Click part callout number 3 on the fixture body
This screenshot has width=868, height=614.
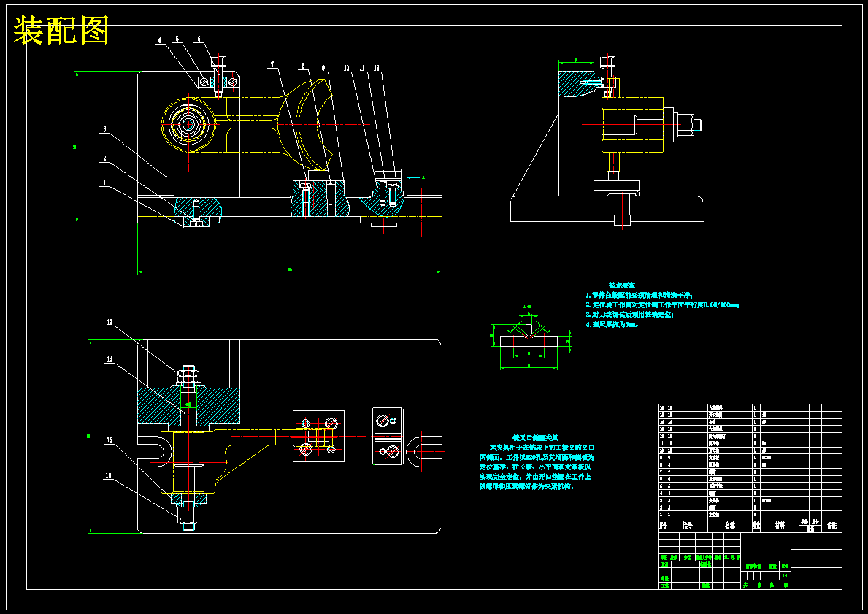click(104, 129)
